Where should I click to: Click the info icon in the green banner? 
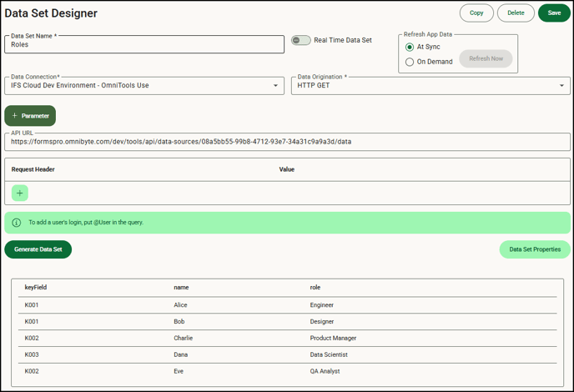tap(17, 223)
